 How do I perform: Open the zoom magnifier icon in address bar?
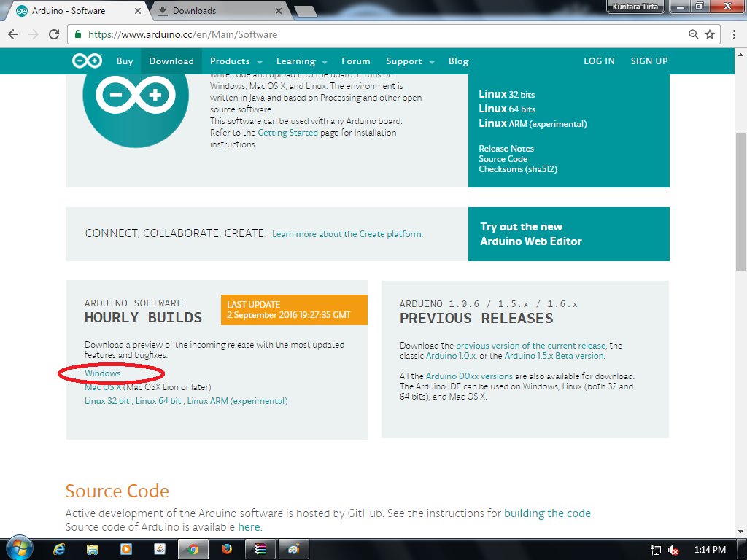[694, 34]
